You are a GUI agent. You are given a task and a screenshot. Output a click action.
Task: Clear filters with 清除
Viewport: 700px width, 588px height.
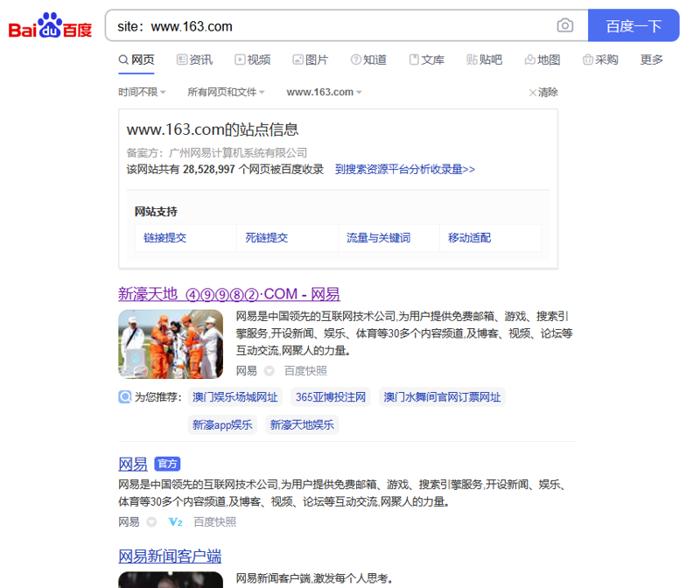point(543,93)
